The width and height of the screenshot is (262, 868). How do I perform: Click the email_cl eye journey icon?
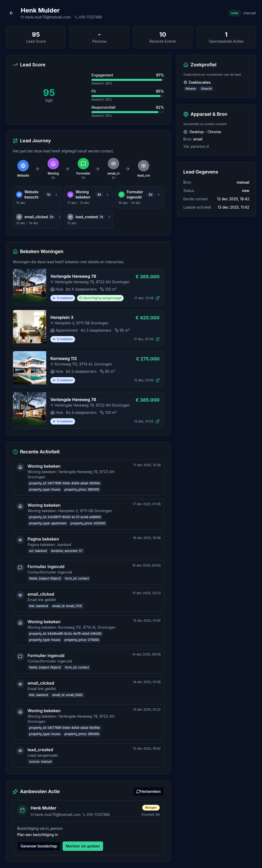tap(113, 164)
